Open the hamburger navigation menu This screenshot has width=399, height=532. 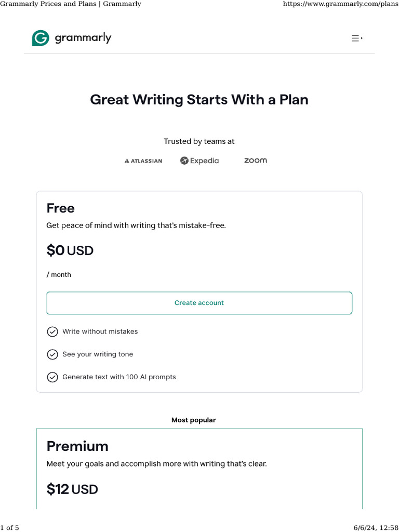(x=356, y=38)
